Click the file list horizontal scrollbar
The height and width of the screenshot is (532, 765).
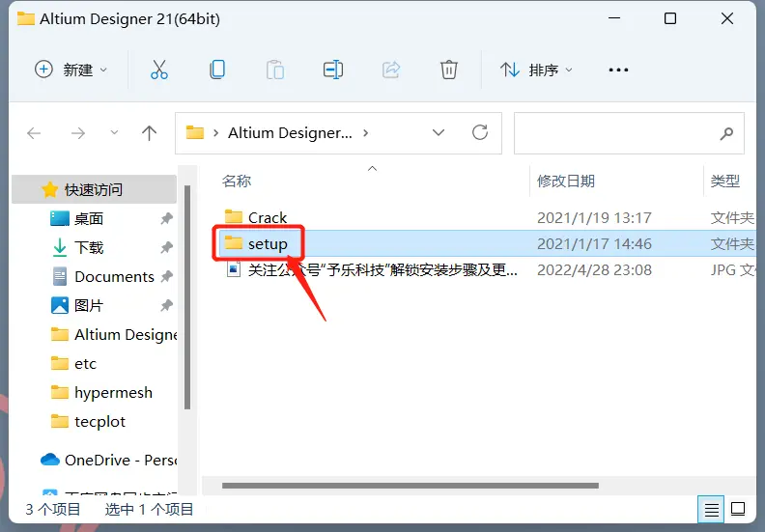click(411, 486)
